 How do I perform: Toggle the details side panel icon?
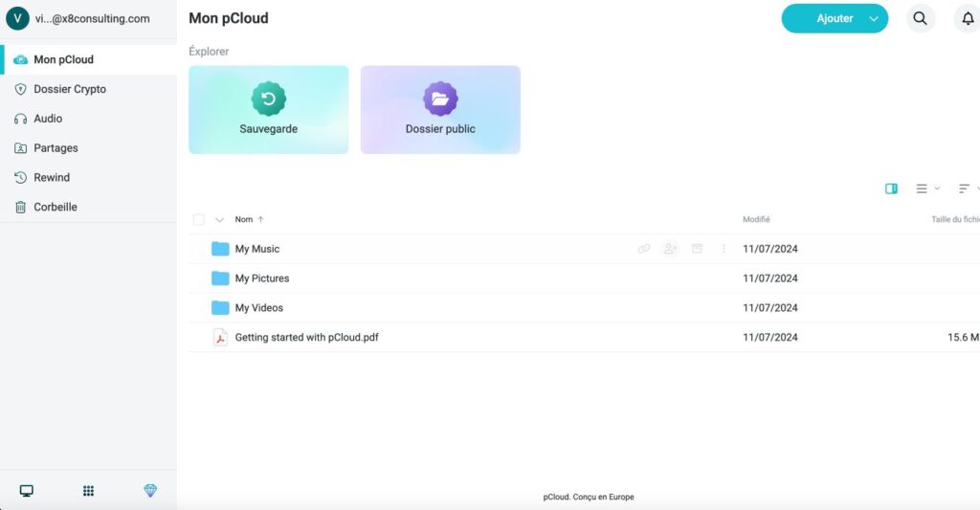coord(891,188)
